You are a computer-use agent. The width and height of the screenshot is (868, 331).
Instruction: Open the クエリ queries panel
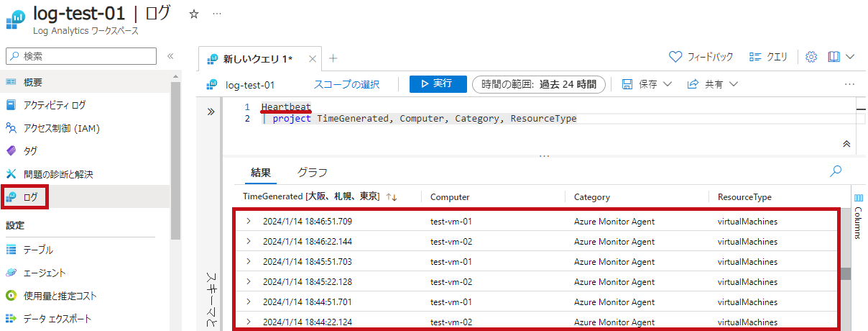[x=768, y=57]
